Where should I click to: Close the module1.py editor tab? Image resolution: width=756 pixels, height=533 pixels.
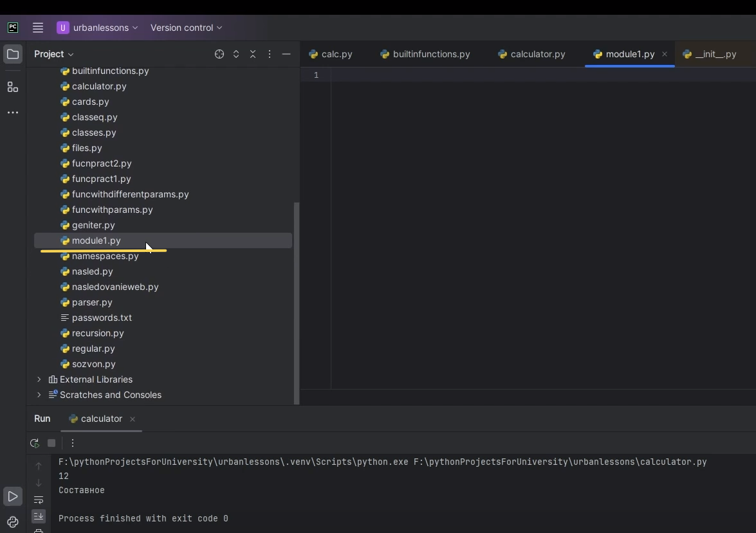tap(665, 54)
